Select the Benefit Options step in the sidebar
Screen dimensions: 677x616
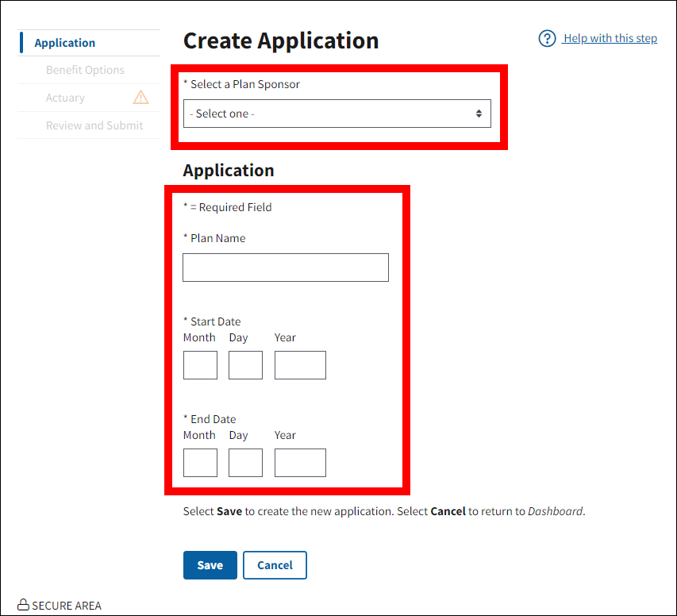pos(85,70)
